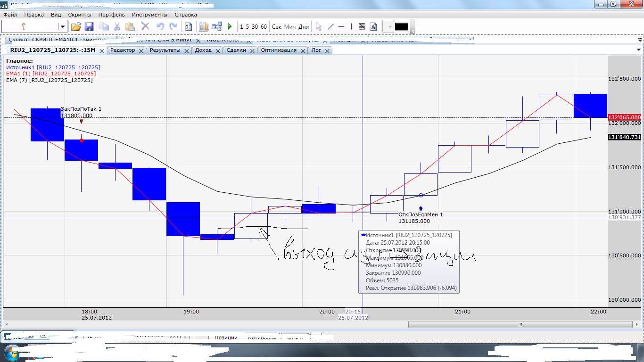Click the black color swatch

tap(402, 27)
